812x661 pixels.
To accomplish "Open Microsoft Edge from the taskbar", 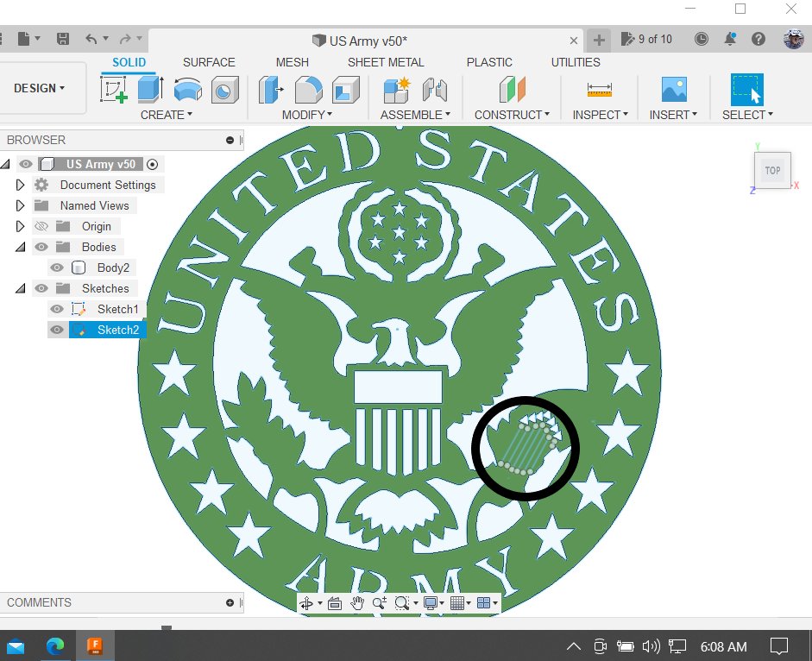I will pyautogui.click(x=55, y=646).
